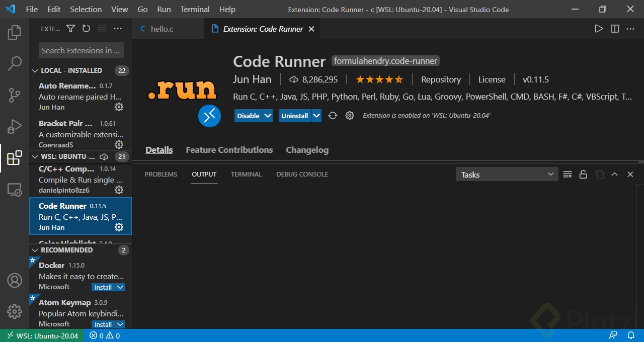Click the Jun Han publisher name

252,79
